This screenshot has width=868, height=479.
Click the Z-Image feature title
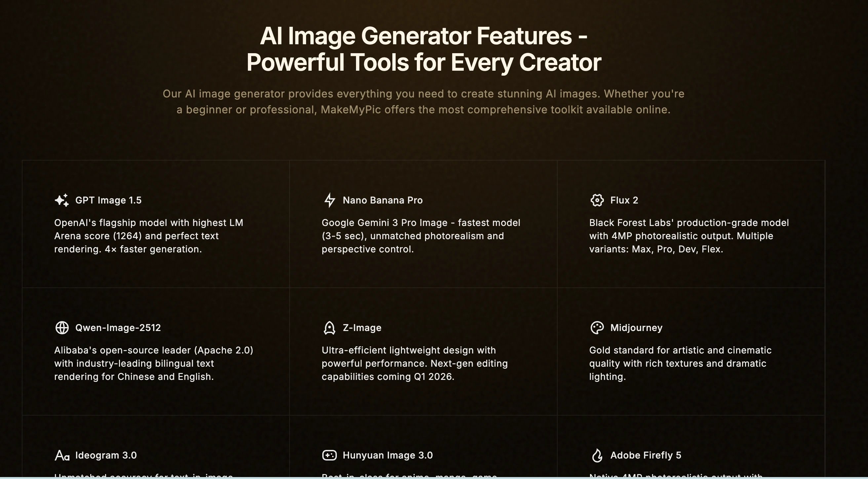362,328
